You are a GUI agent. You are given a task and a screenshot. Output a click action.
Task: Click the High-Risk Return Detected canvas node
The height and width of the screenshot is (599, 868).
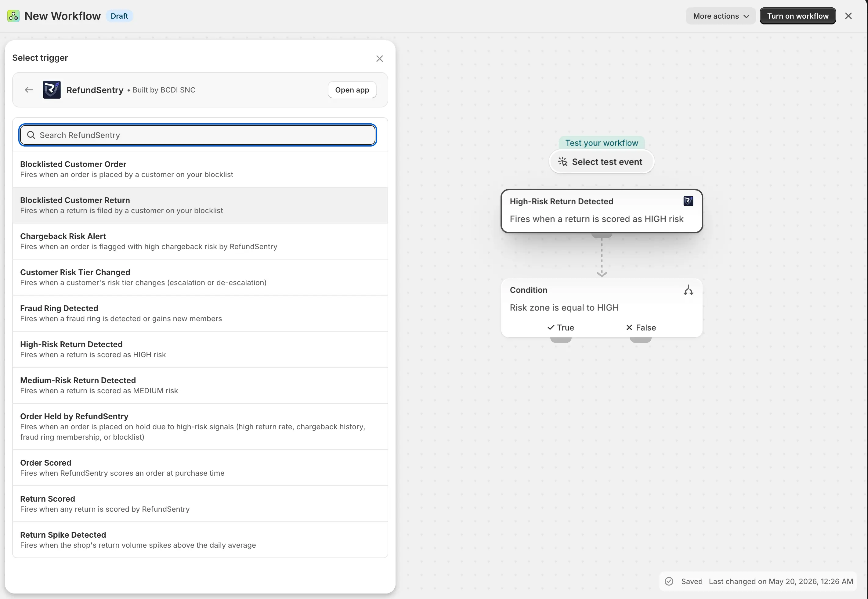click(x=602, y=211)
